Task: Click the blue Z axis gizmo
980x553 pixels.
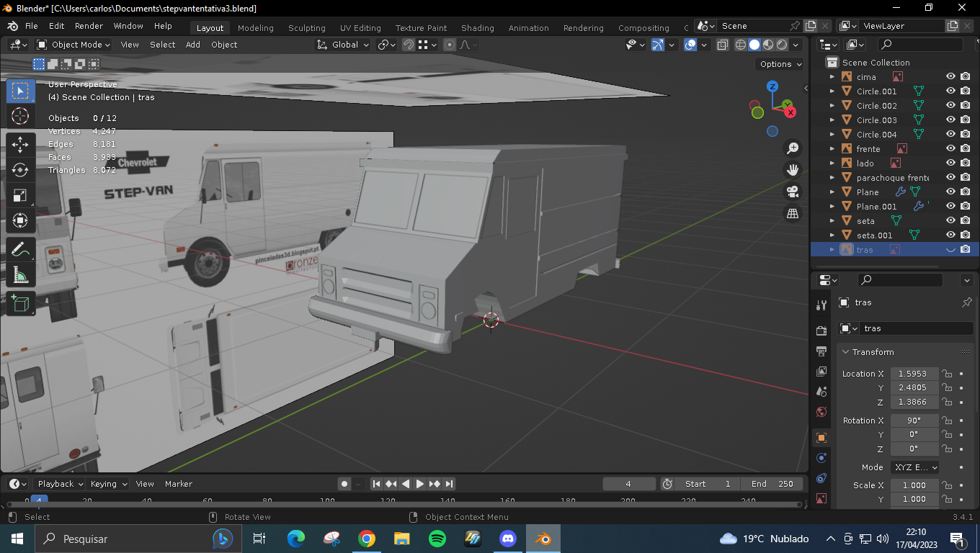Action: [772, 86]
